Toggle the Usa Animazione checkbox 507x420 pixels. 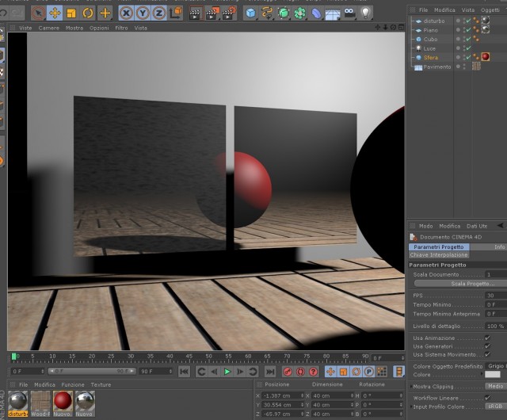pyautogui.click(x=487, y=338)
